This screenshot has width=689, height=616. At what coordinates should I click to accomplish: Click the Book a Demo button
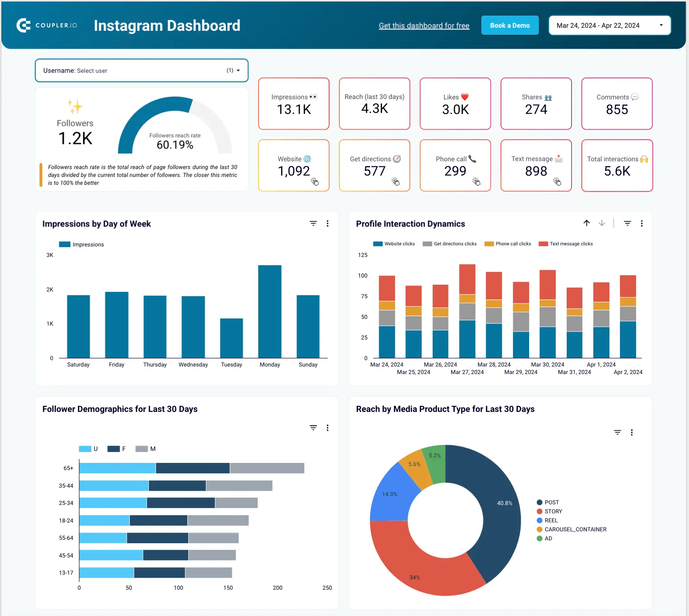coord(510,26)
